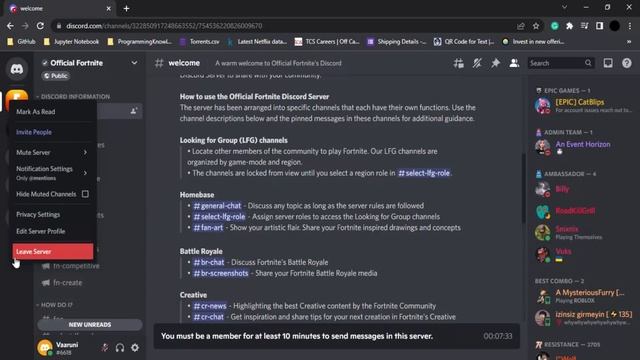Mute microphone in user panel
This screenshot has width=640, height=360.
[x=105, y=348]
